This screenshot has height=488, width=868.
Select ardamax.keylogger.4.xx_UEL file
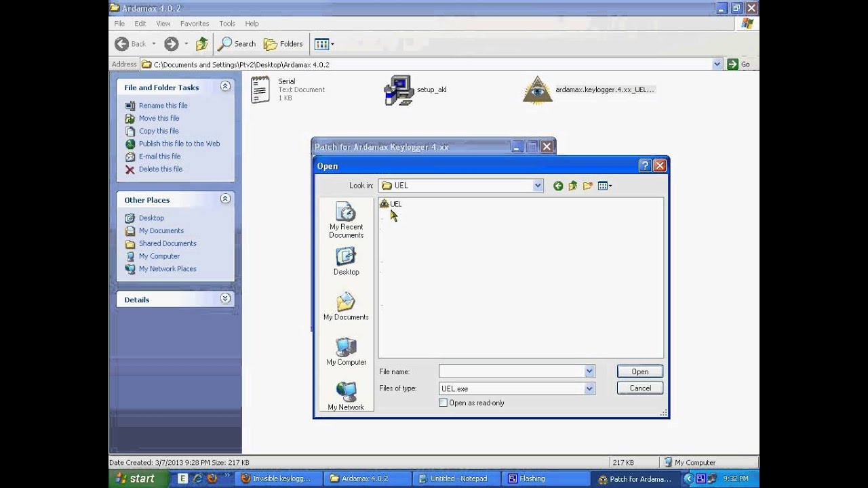(x=589, y=89)
